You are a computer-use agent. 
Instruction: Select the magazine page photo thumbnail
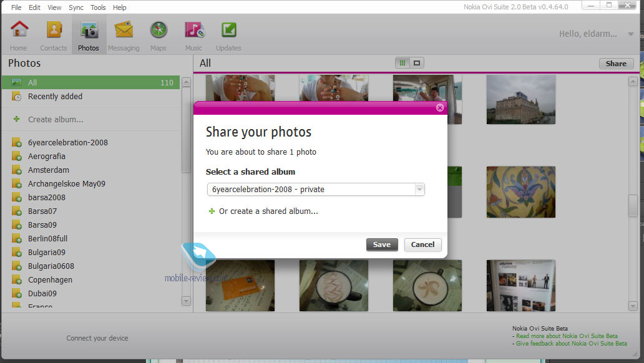click(521, 286)
